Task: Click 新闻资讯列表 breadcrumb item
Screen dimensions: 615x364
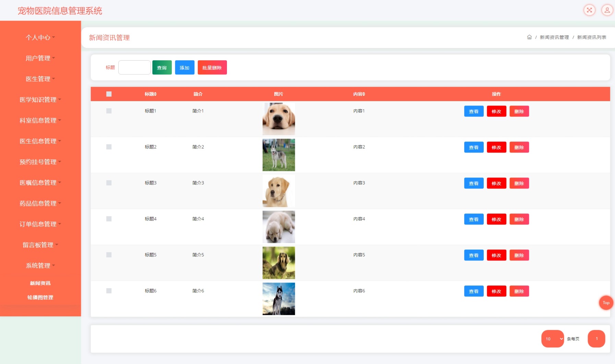Action: click(592, 37)
